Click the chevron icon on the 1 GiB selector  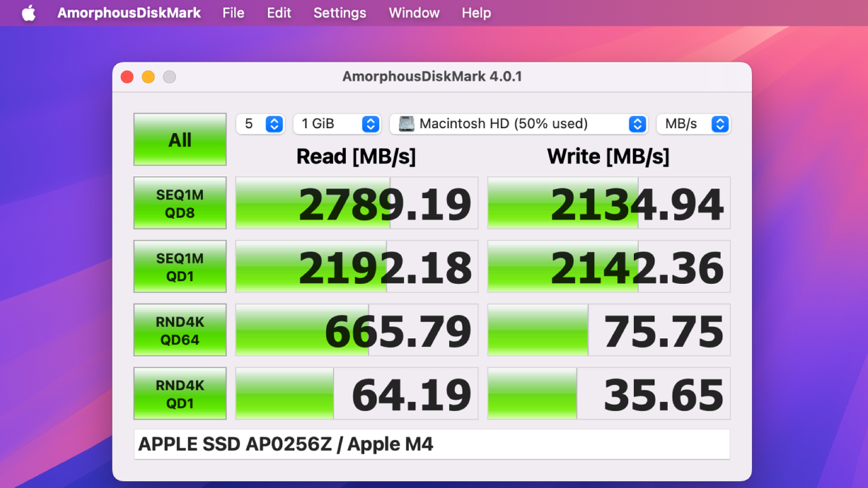pos(370,124)
